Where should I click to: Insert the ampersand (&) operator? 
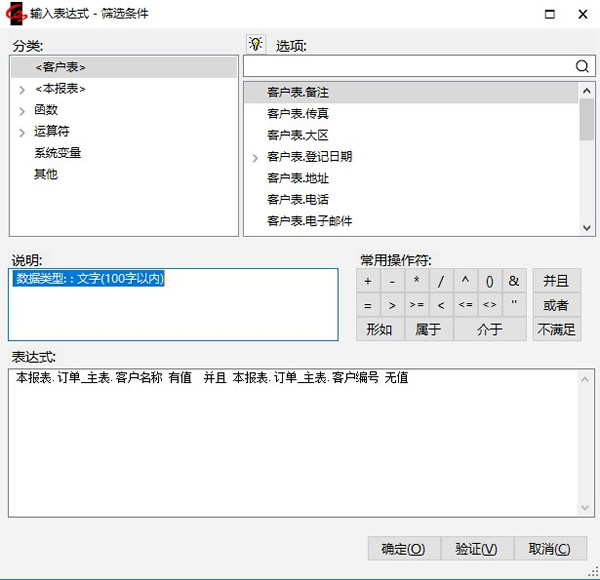[x=514, y=281]
